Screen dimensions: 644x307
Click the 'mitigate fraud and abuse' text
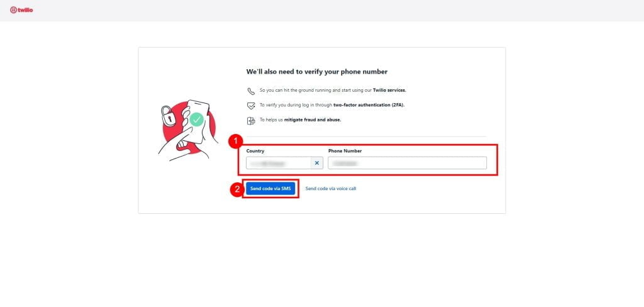pos(317,120)
